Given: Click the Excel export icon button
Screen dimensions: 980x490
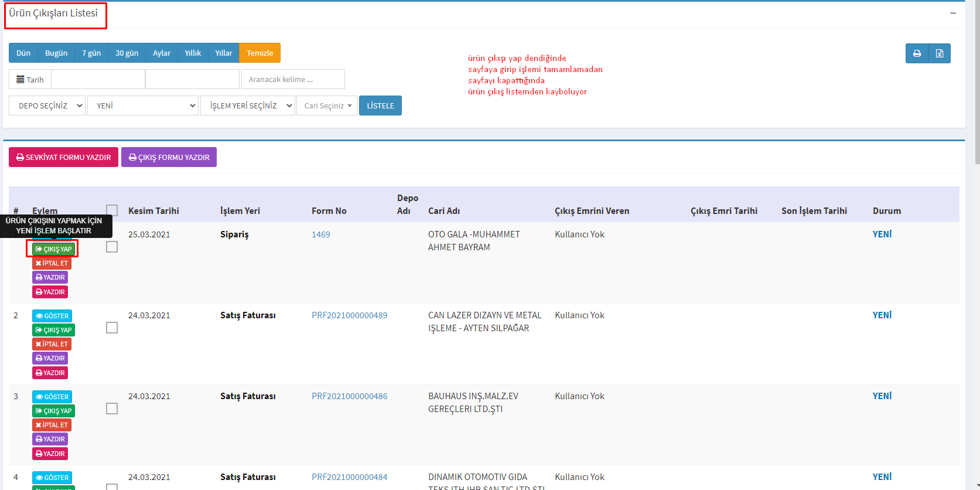Looking at the screenshot, I should tap(939, 53).
